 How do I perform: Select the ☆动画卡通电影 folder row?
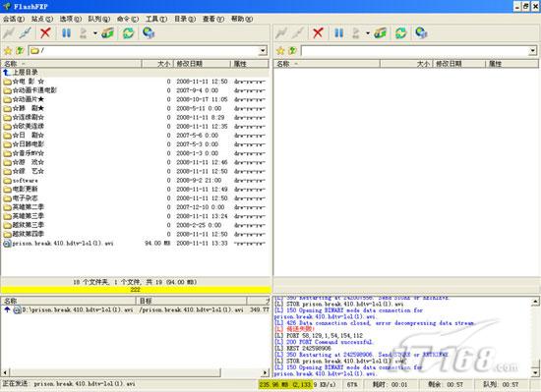click(135, 90)
